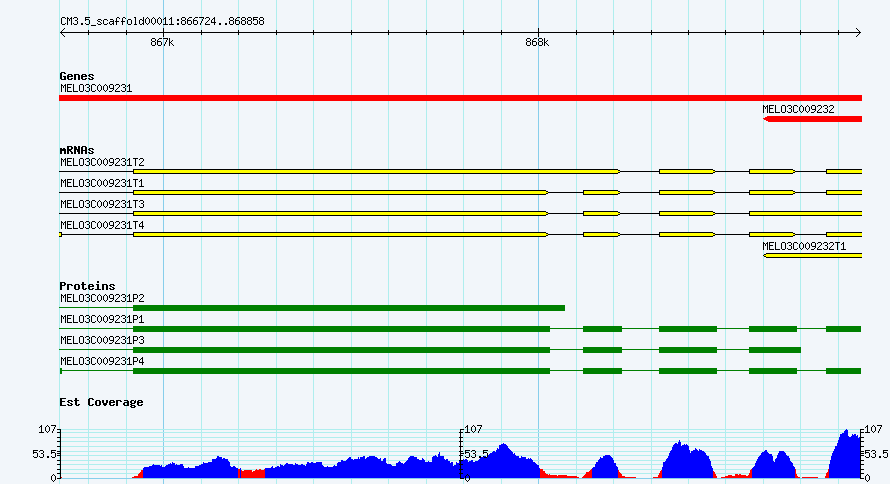This screenshot has height=484, width=890.
Task: Select the MEL03C009232 gene arrow feature
Action: tap(812, 119)
